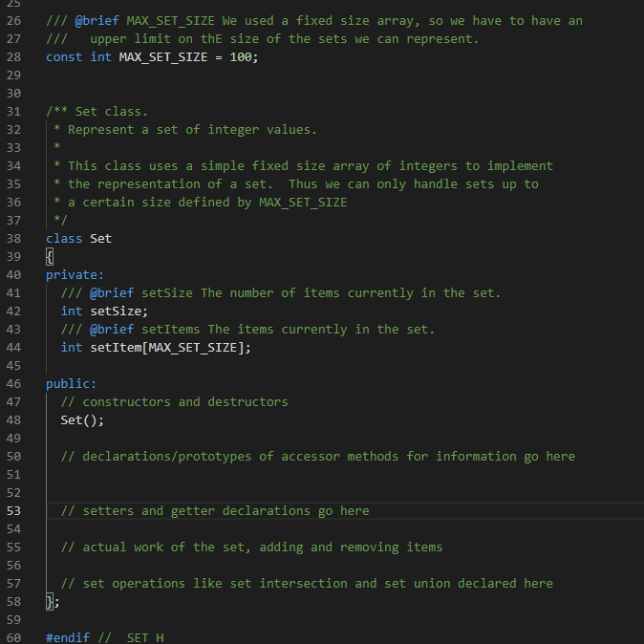This screenshot has width=644, height=644.
Task: Click the 'Set();' constructor declaration
Action: point(82,419)
